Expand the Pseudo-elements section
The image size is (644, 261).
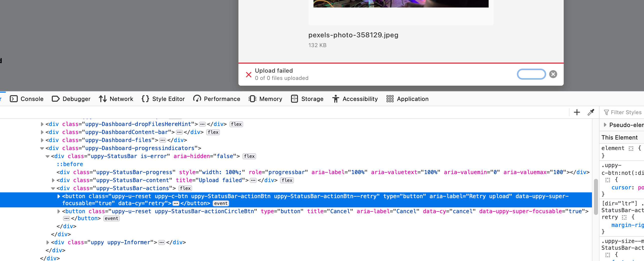[605, 125]
